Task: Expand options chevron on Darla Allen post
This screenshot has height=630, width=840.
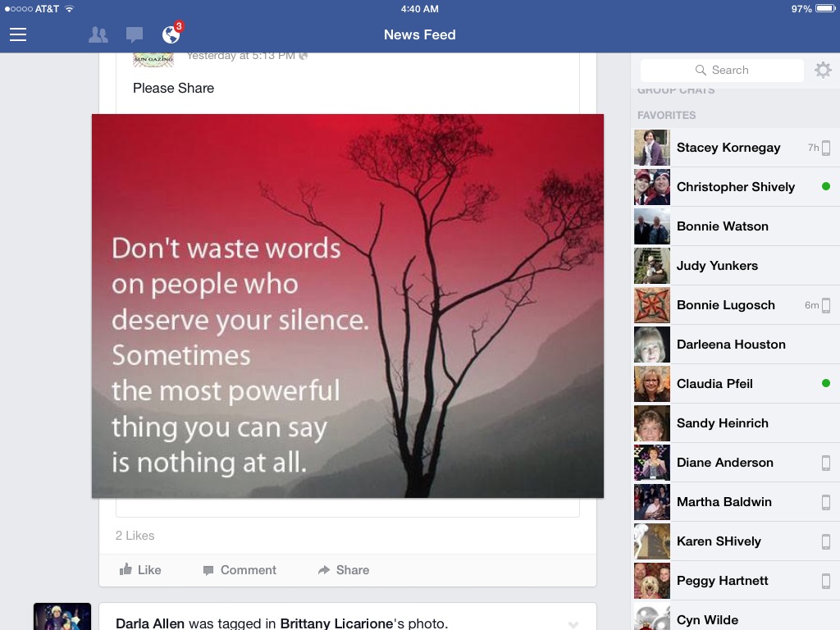Action: [x=573, y=624]
